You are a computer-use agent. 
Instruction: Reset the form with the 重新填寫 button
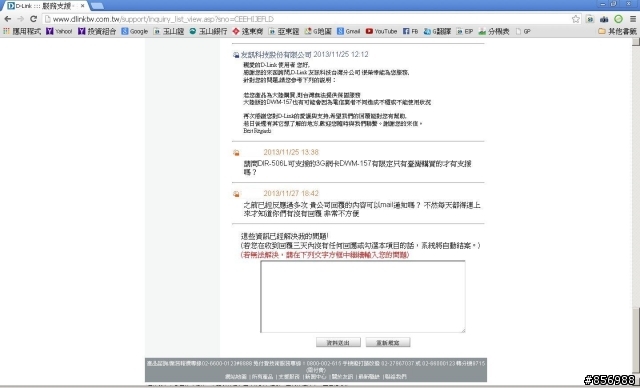(x=388, y=342)
